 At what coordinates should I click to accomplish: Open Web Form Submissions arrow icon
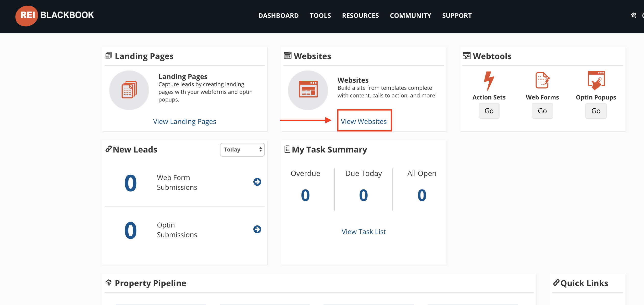point(257,182)
